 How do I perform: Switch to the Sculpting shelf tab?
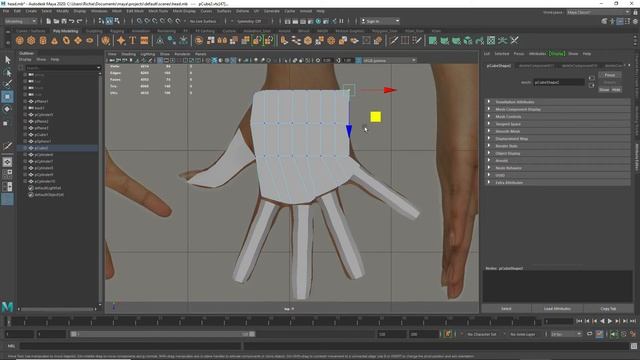tap(94, 31)
